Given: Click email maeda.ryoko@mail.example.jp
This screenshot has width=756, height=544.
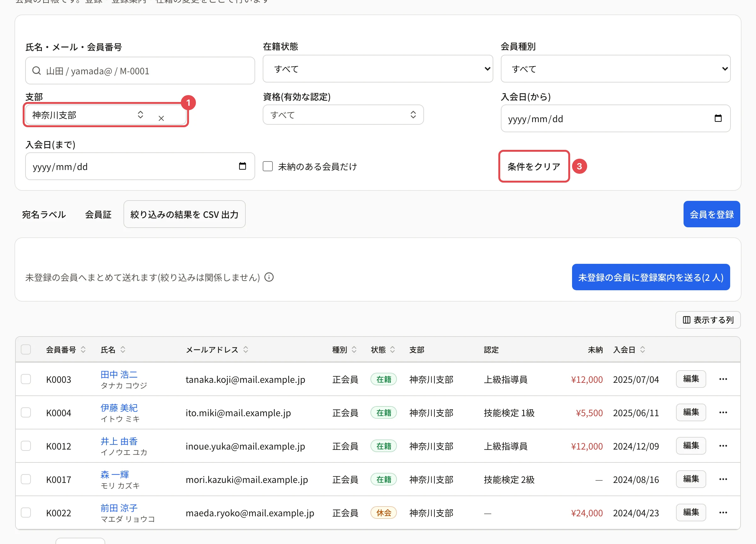Looking at the screenshot, I should (x=250, y=513).
